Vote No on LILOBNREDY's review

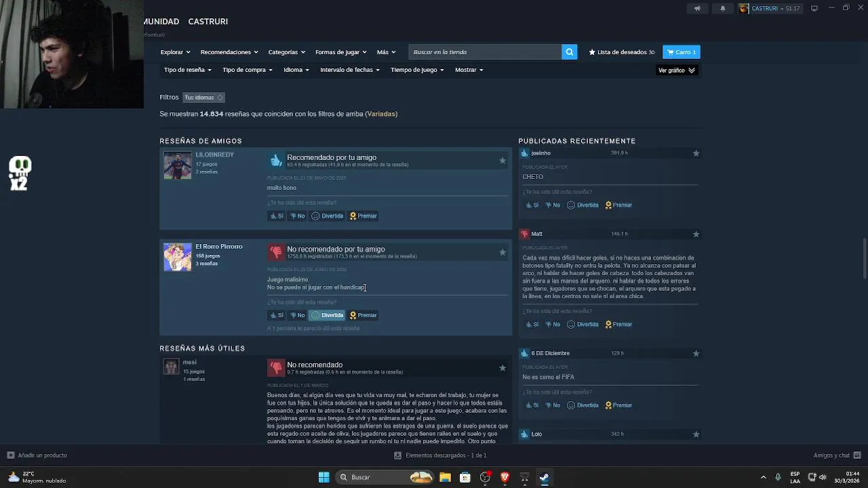pyautogui.click(x=297, y=216)
